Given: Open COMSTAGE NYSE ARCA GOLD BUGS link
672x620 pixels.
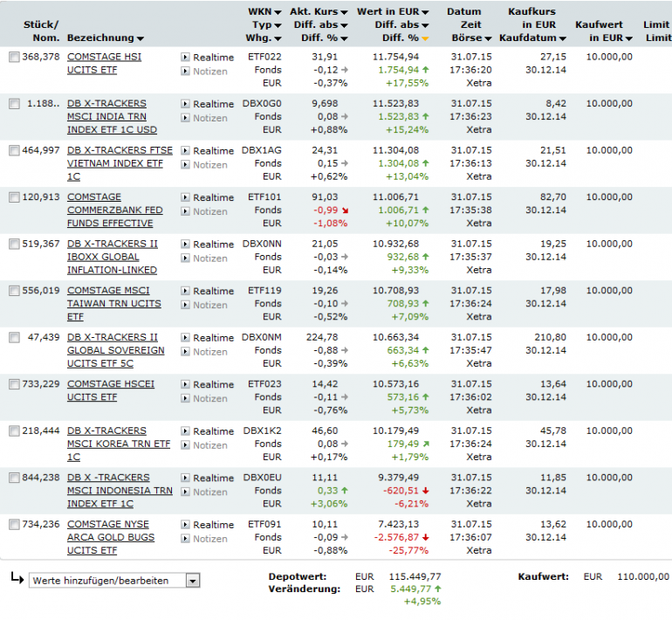Looking at the screenshot, I should [111, 537].
